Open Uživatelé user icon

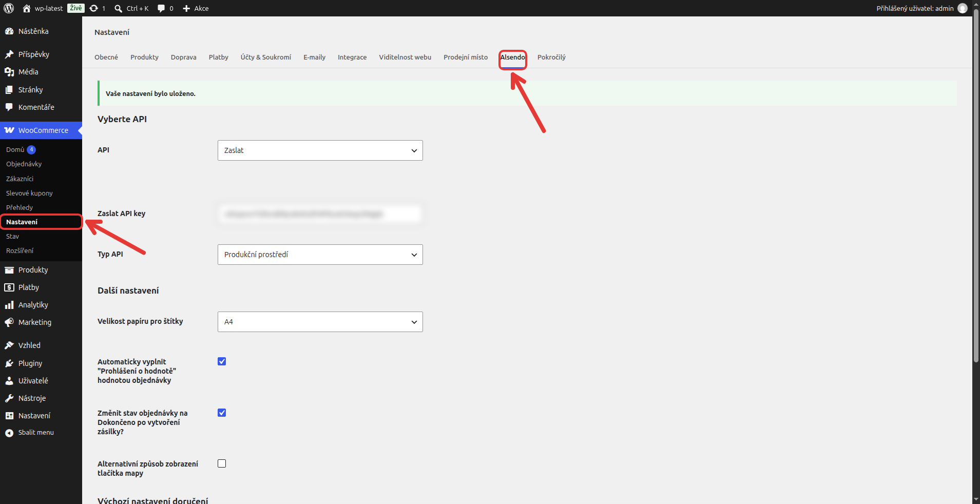[x=9, y=381]
